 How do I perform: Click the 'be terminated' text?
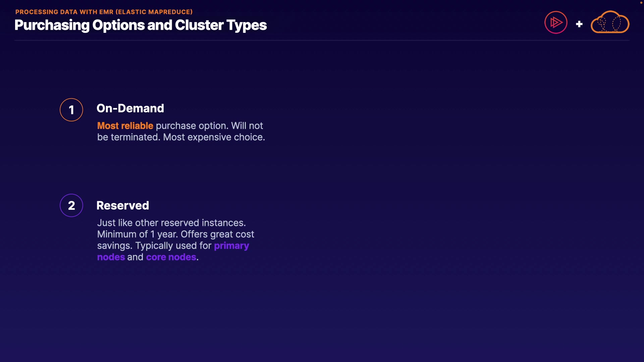point(128,137)
